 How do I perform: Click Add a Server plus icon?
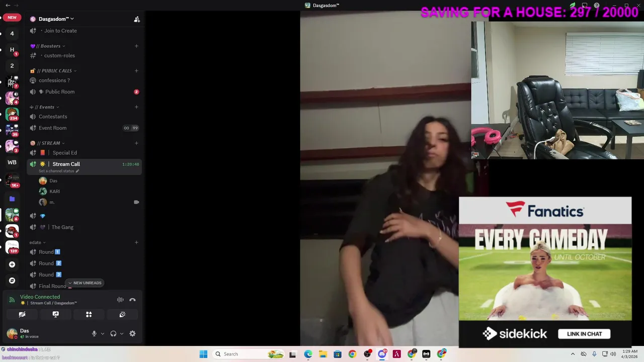pos(12,264)
